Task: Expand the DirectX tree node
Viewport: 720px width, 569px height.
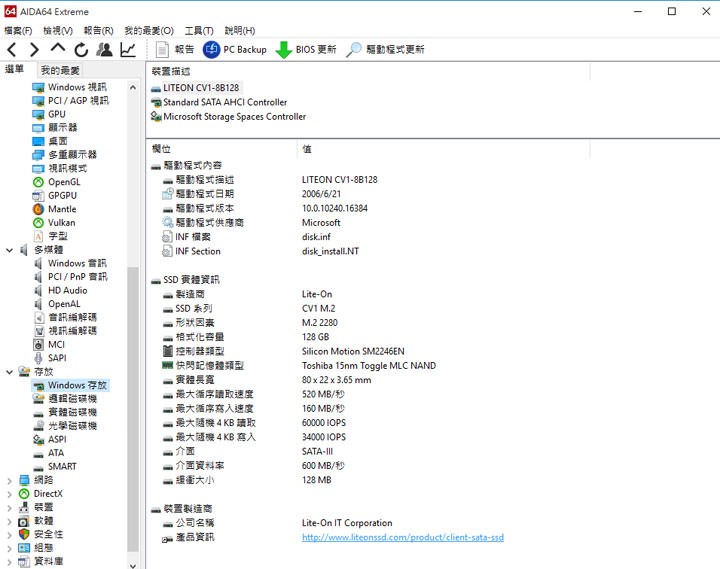Action: coord(9,494)
